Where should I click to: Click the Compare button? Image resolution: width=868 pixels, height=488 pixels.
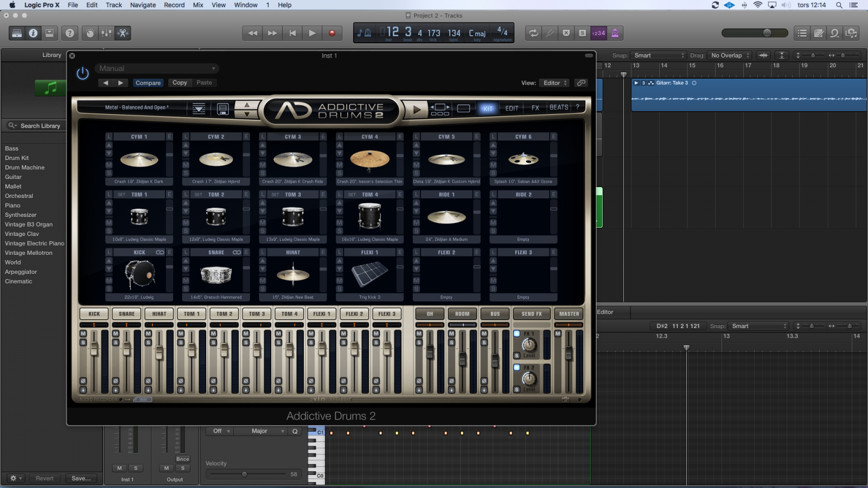tap(148, 83)
